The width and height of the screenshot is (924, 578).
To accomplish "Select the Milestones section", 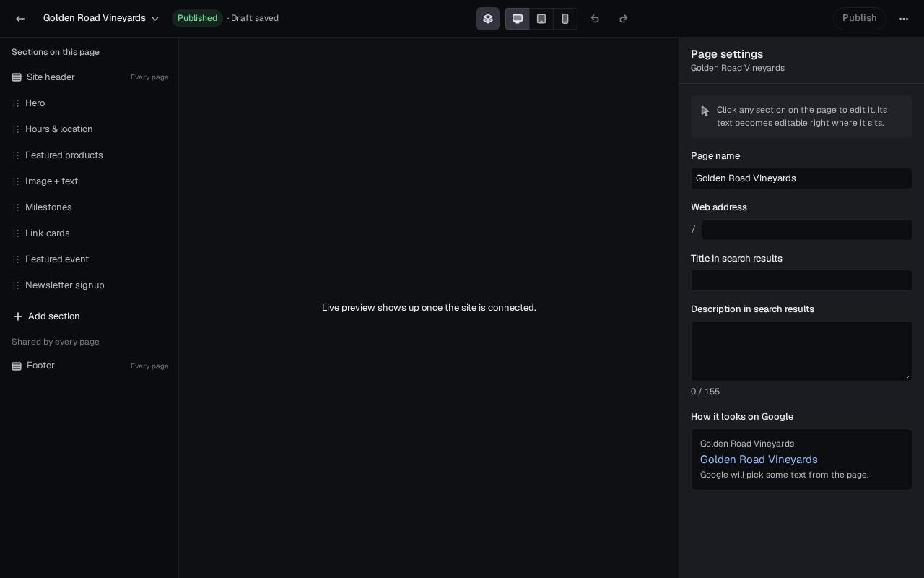I will pos(90,207).
